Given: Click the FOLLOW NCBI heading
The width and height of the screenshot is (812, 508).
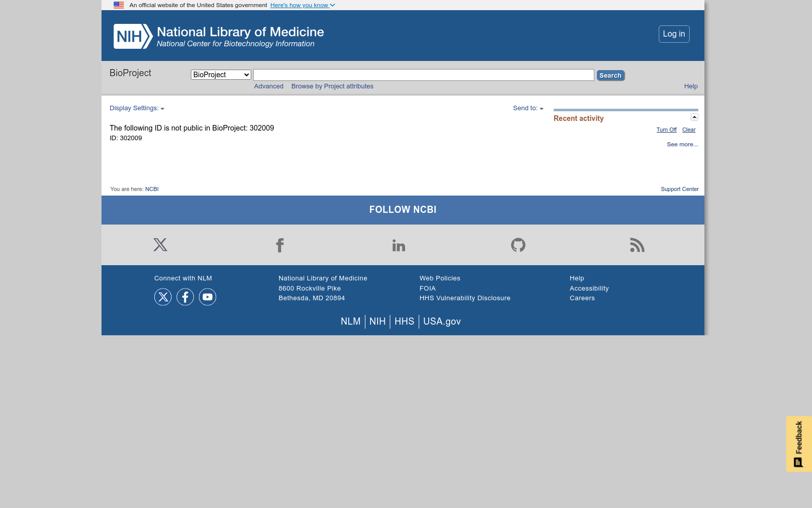Looking at the screenshot, I should 403,210.
